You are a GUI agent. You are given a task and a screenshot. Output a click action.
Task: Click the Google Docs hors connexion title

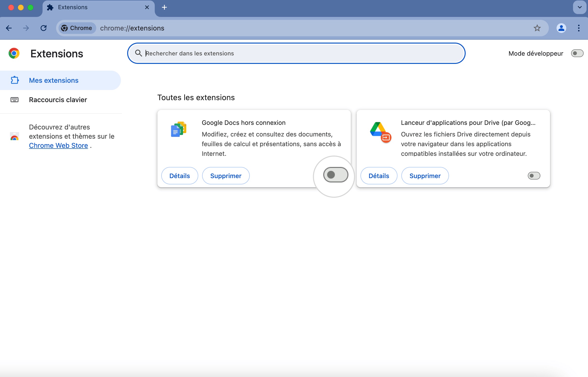(x=244, y=123)
